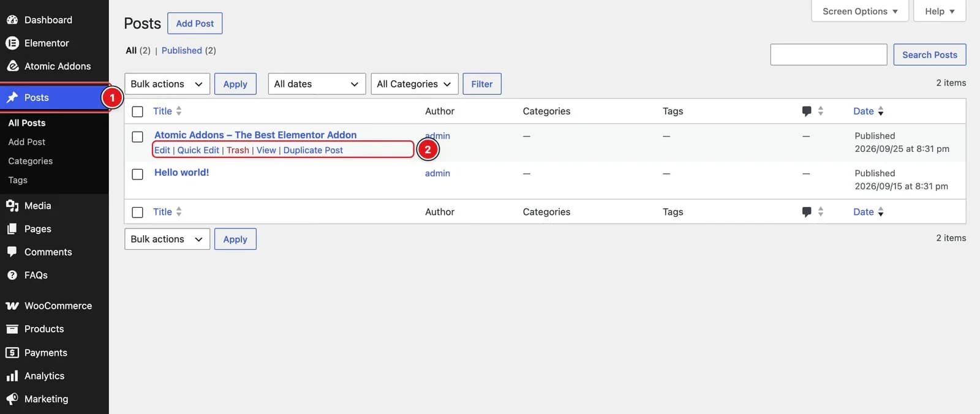
Task: Click the comments bubble icon in the table footer
Action: (x=807, y=212)
